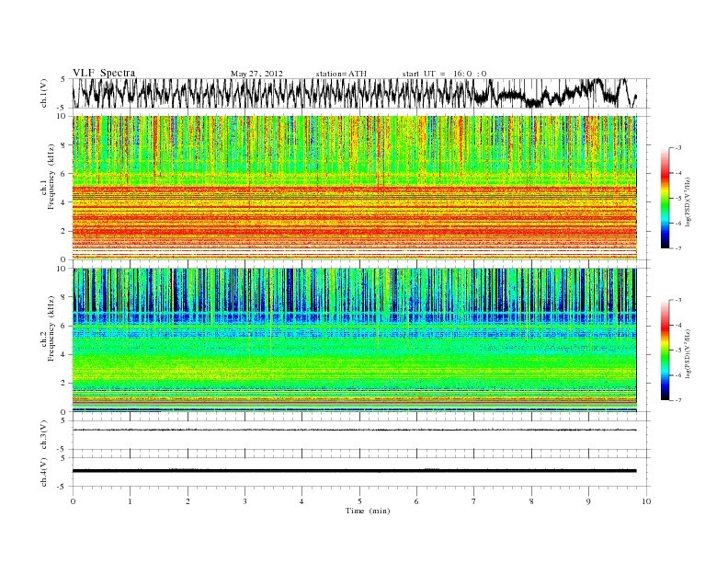This screenshot has height=563, width=728.
Task: Click the time axis tick label "2"
Action: pyautogui.click(x=188, y=501)
